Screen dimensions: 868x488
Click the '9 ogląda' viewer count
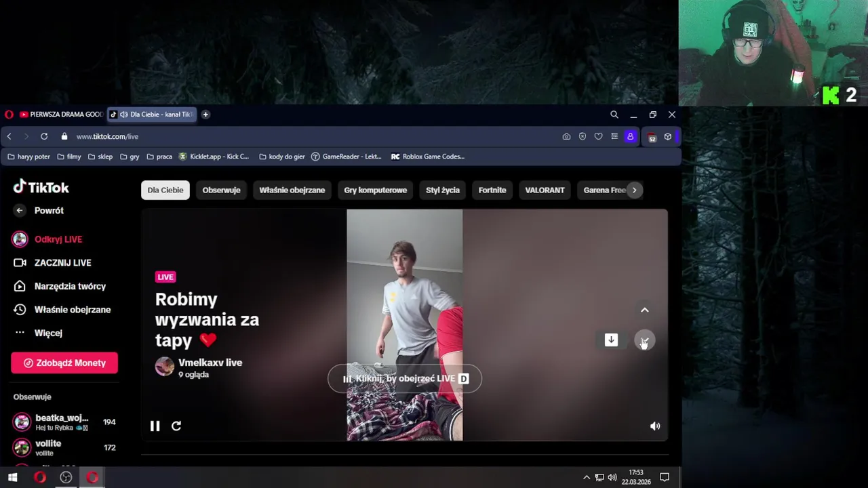pos(193,374)
